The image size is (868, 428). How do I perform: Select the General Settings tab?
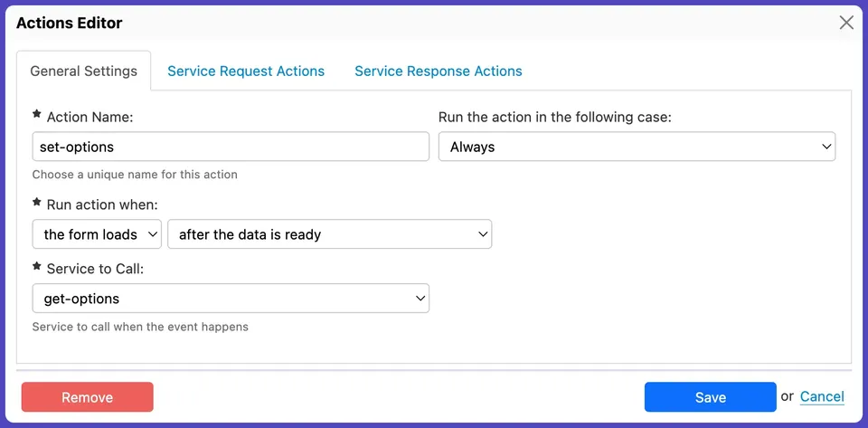84,71
